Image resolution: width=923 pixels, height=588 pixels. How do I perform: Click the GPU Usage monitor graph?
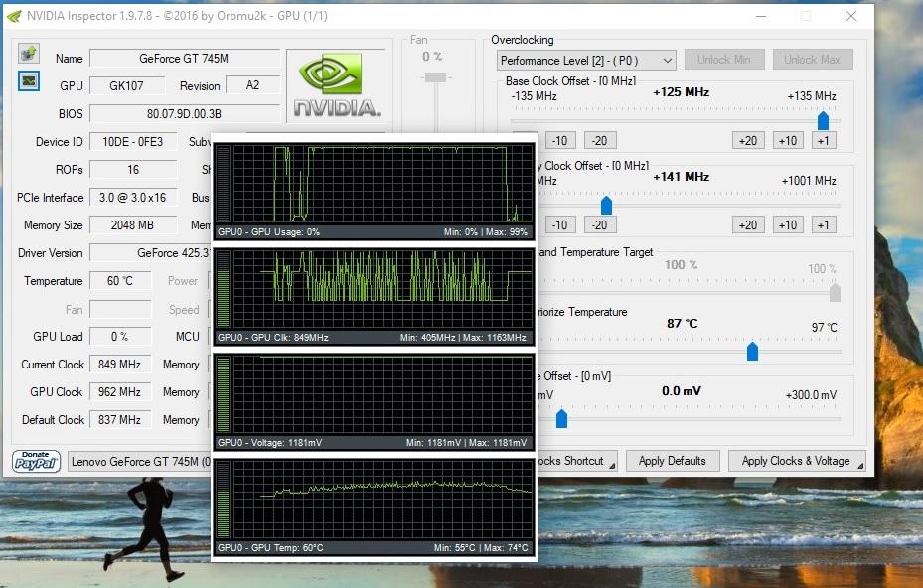[x=375, y=192]
